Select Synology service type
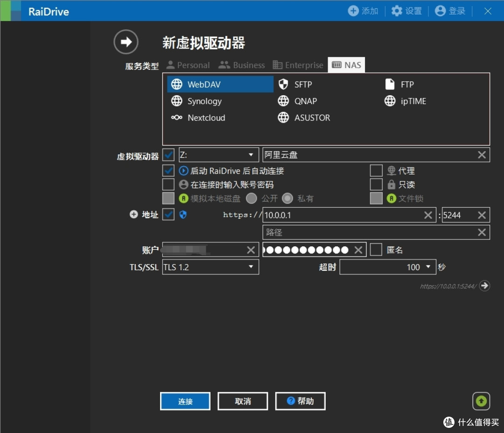The width and height of the screenshot is (504, 433). [196, 101]
